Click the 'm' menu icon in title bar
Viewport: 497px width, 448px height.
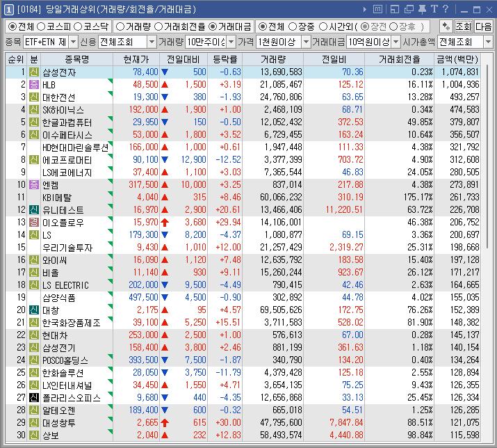(x=377, y=10)
